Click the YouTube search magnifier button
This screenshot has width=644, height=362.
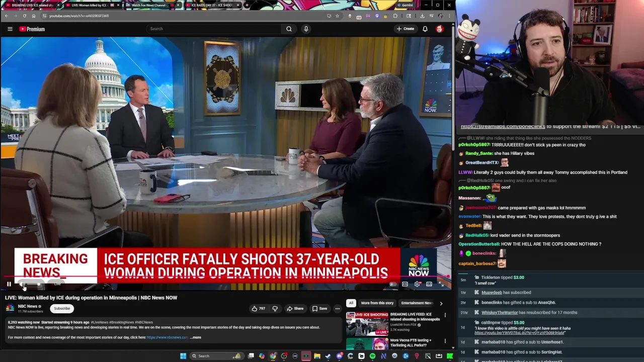pos(289,29)
